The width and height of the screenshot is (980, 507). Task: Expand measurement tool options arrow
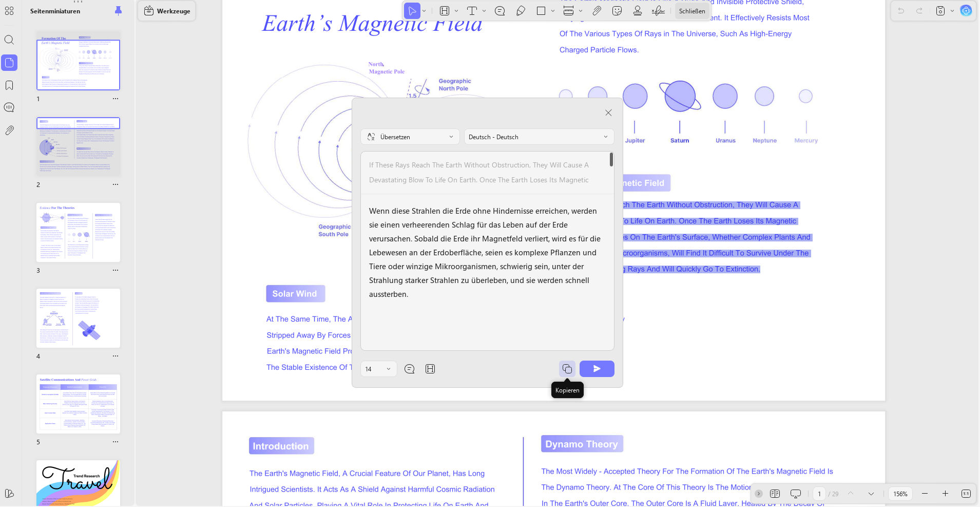click(x=580, y=11)
